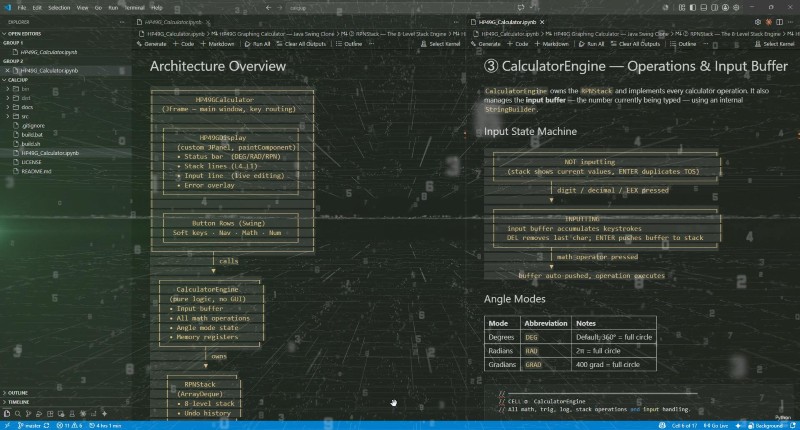Toggle the Secondary Side Bar visibility
This screenshot has height=430, width=800.
tap(714, 8)
